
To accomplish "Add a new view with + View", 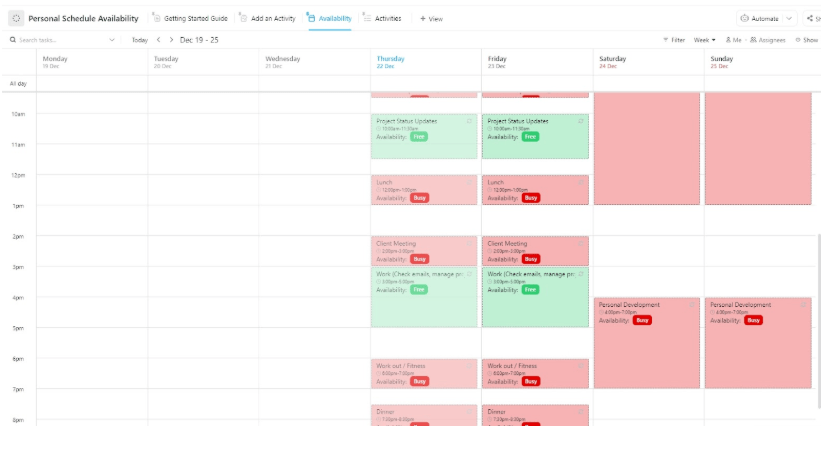I will point(431,19).
